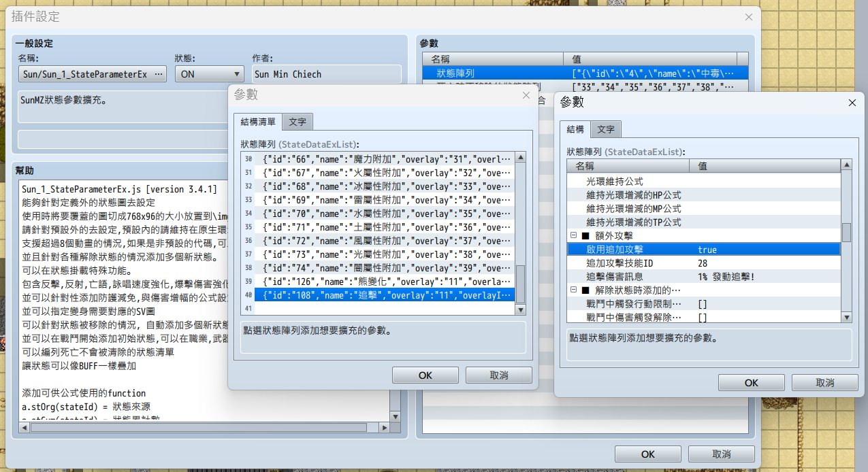Select the 啟用追加攻擊 row
This screenshot has width=868, height=472.
click(704, 250)
